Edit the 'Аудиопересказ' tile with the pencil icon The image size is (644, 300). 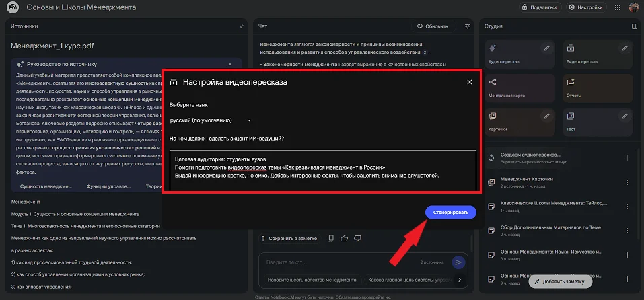[x=547, y=48]
